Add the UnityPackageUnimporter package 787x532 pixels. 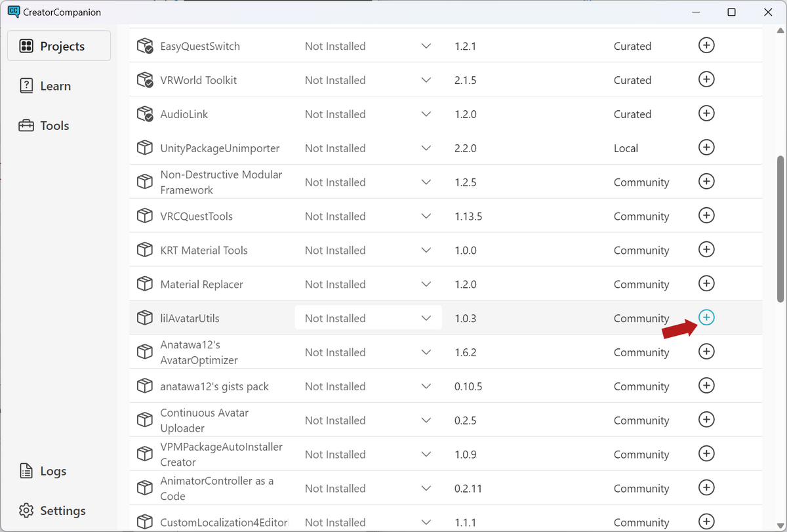tap(706, 148)
